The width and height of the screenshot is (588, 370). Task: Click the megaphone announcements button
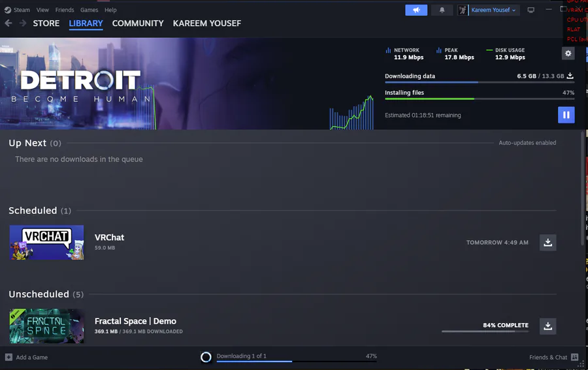point(416,10)
